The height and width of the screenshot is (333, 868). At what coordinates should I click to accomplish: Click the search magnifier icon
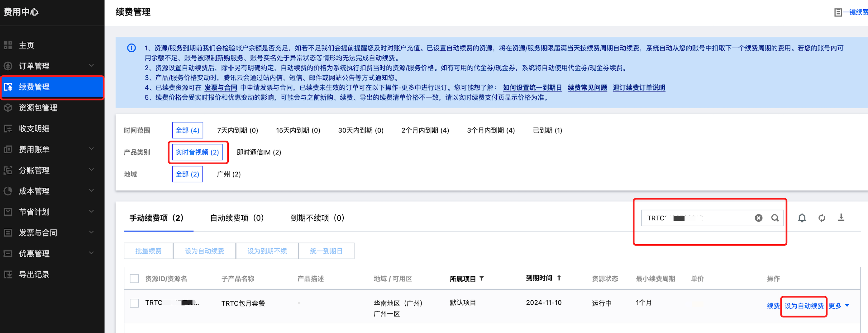tap(775, 218)
